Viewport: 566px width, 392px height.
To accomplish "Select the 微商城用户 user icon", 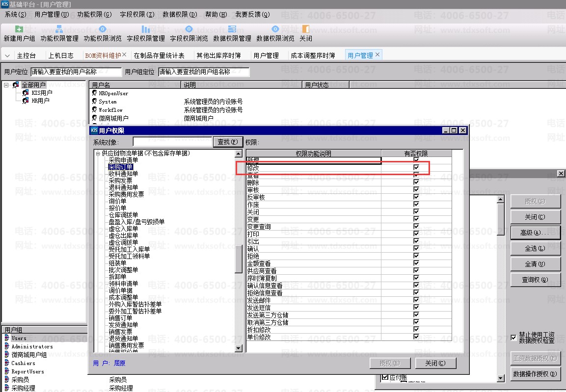I will pyautogui.click(x=95, y=118).
